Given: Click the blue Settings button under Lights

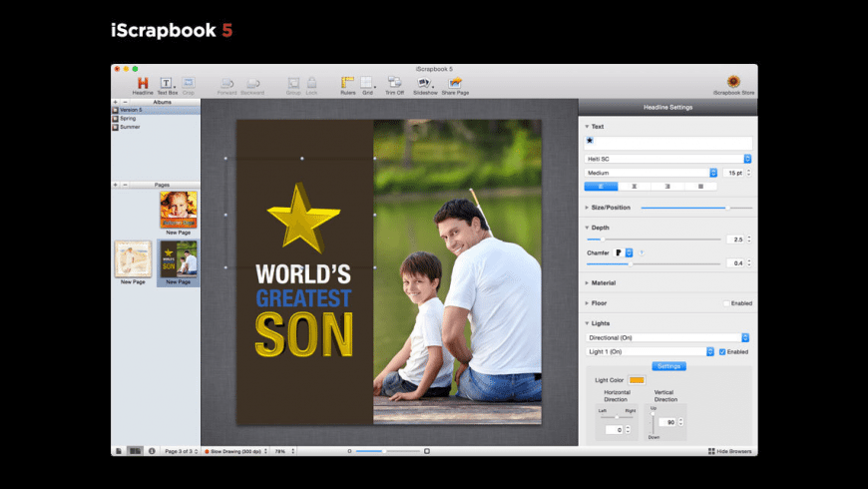Looking at the screenshot, I should pyautogui.click(x=667, y=365).
